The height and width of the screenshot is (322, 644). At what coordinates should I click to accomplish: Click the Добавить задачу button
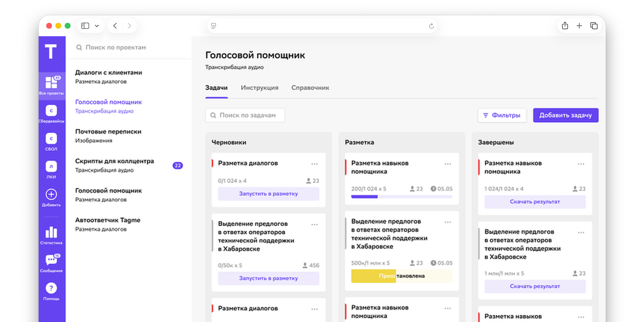[566, 115]
